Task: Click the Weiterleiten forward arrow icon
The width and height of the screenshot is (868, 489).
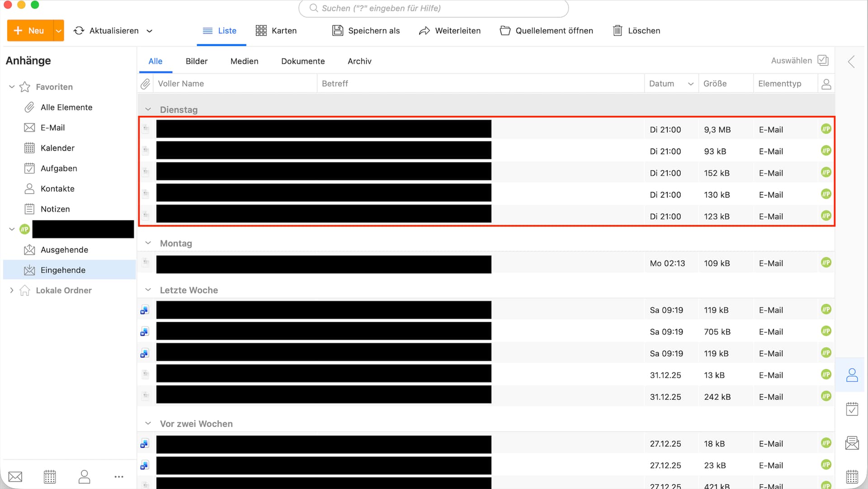Action: tap(424, 31)
